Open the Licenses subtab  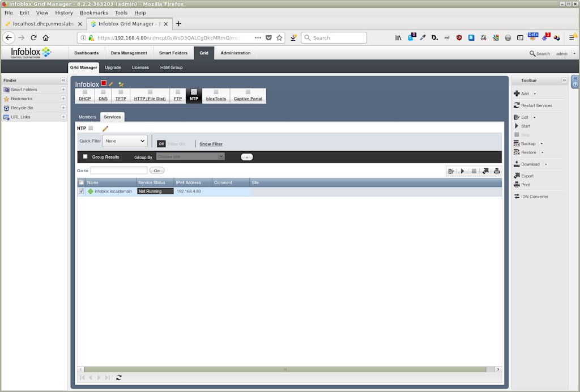[x=140, y=67]
